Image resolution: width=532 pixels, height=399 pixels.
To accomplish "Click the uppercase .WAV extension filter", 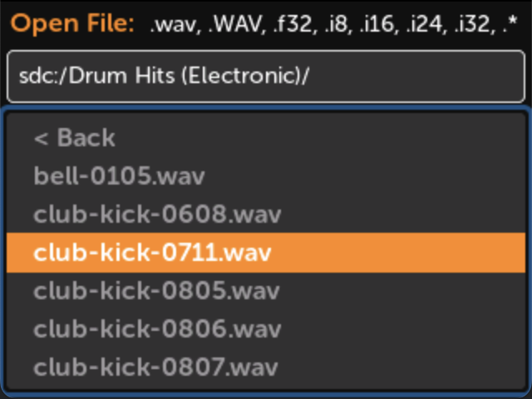I will [x=236, y=24].
